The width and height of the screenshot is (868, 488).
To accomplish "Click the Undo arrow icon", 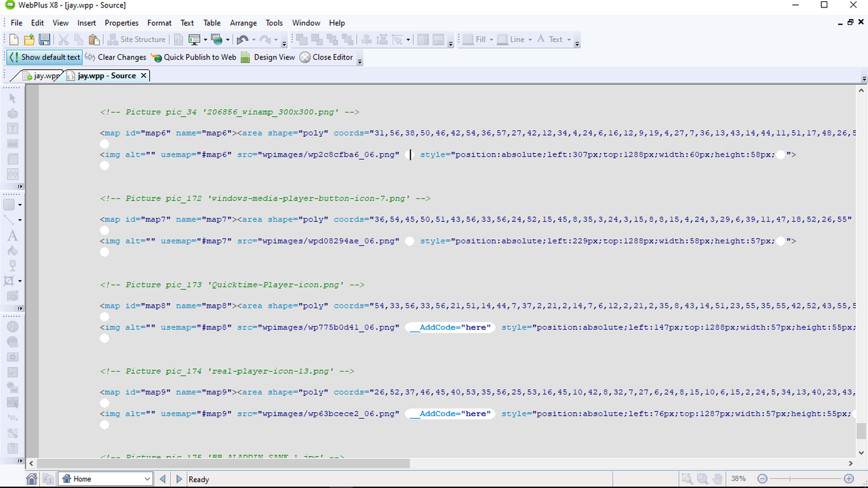I will (242, 40).
